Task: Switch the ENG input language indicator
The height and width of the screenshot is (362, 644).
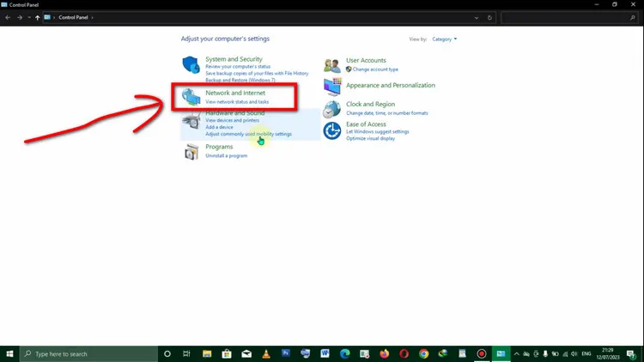Action: click(586, 353)
